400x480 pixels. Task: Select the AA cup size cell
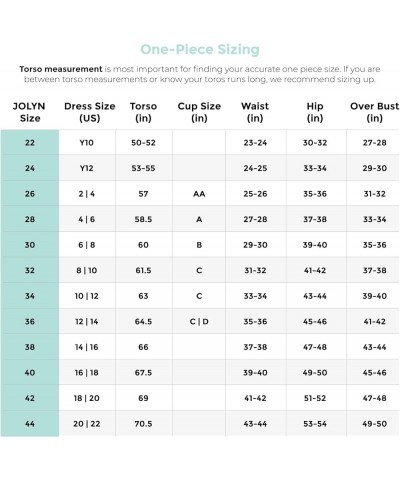tap(199, 194)
